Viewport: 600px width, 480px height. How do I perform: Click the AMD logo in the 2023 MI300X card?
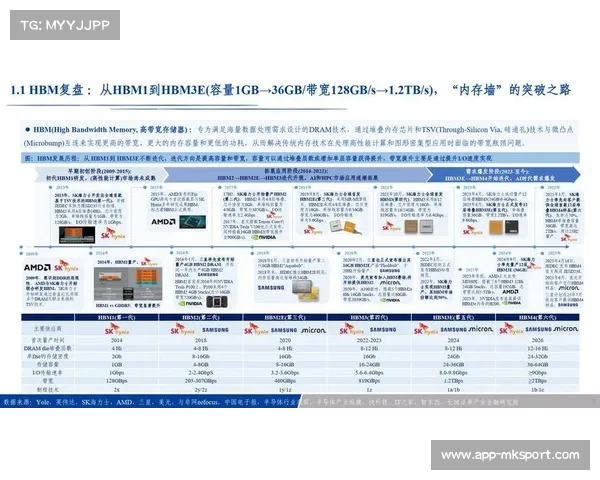[510, 292]
